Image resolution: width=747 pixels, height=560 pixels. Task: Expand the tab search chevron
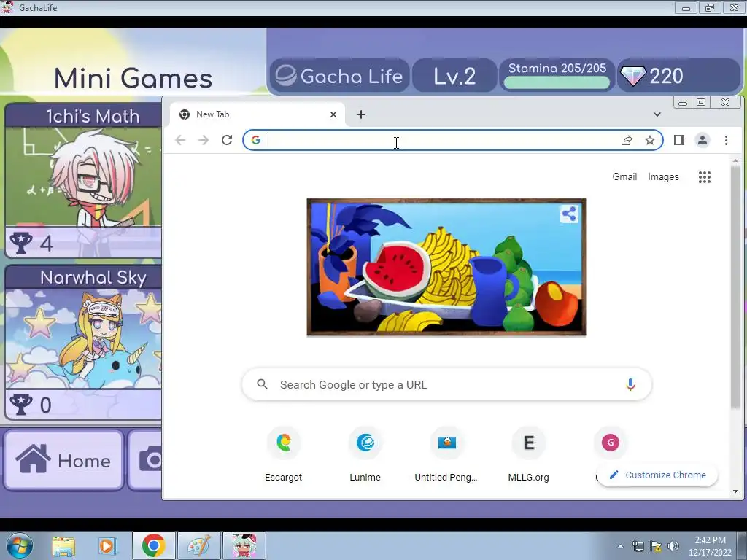(x=657, y=114)
